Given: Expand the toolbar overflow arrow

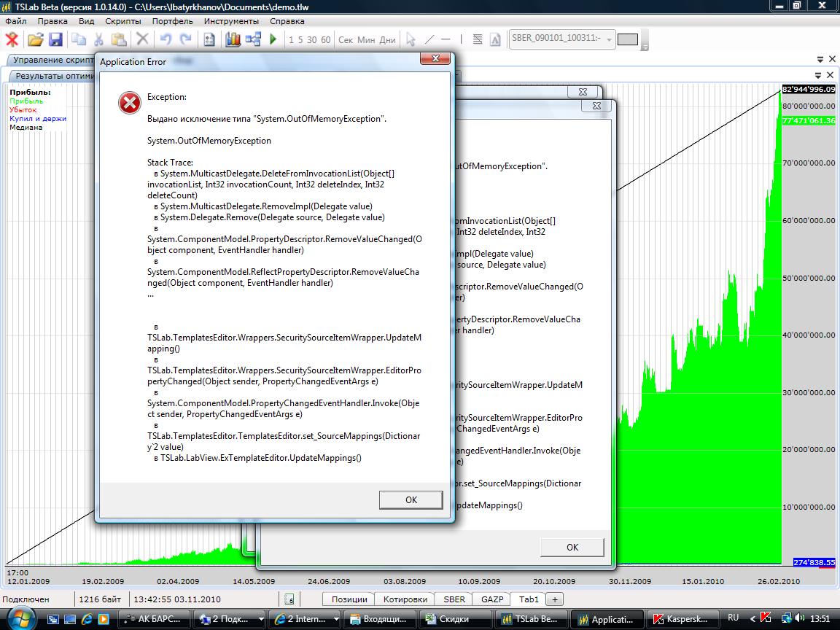Looking at the screenshot, I should pyautogui.click(x=645, y=47).
